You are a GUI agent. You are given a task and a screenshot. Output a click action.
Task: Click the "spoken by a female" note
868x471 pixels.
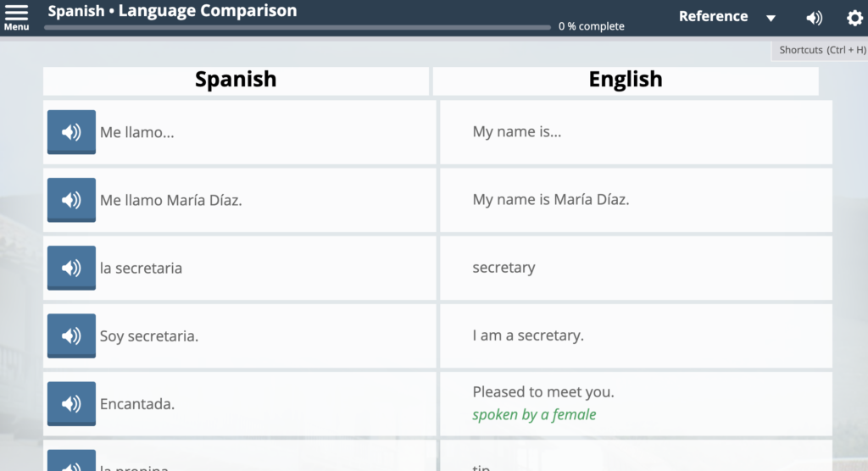pyautogui.click(x=534, y=414)
